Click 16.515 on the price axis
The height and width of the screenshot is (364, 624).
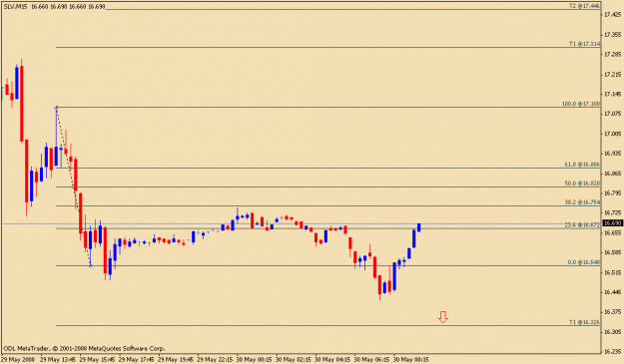tap(613, 272)
